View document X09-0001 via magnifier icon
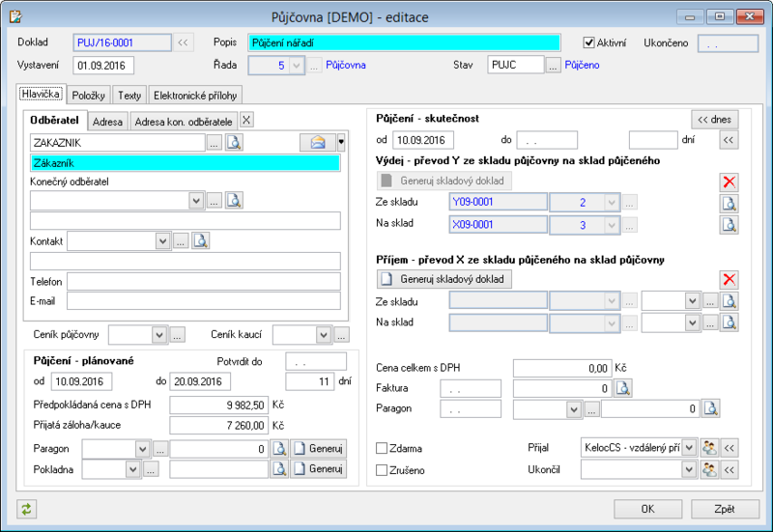773x532 pixels. 730,225
